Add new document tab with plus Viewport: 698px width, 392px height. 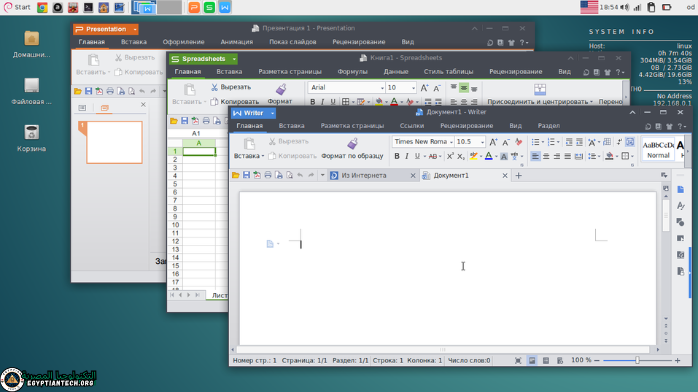[518, 175]
